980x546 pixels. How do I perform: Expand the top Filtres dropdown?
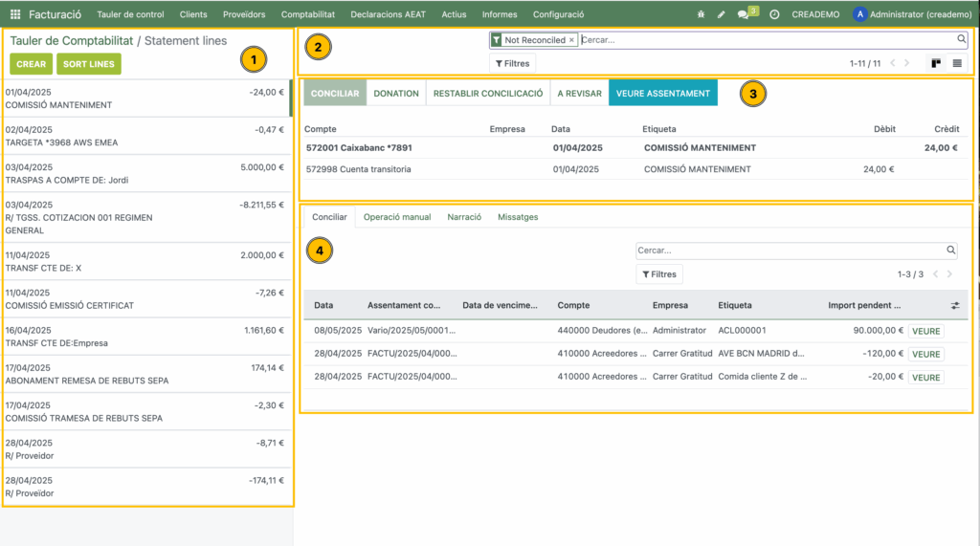point(512,63)
